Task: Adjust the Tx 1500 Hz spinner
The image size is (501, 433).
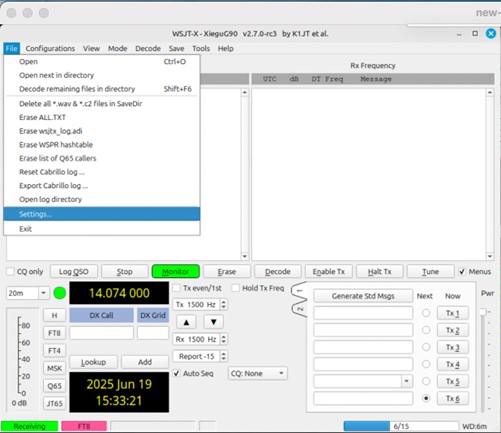Action: pos(200,304)
